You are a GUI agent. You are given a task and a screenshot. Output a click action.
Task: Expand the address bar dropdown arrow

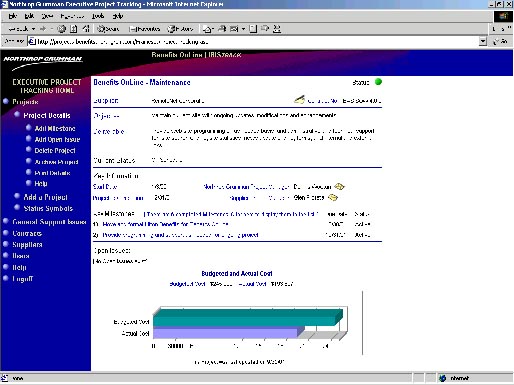[483, 42]
